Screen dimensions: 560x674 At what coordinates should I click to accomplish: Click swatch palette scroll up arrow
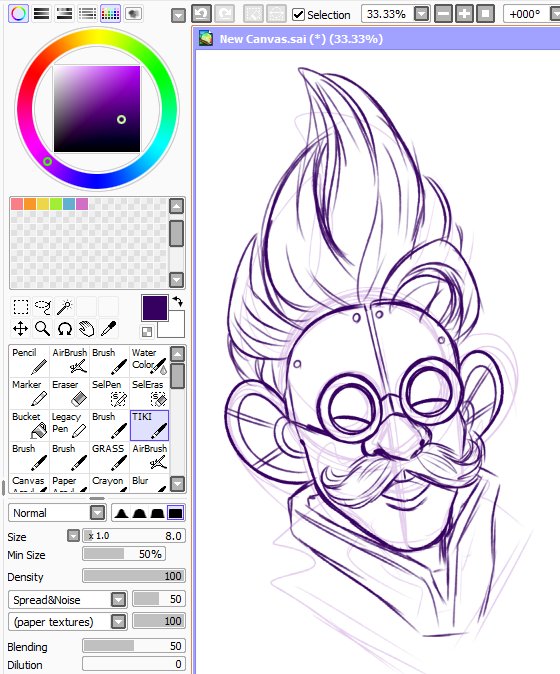click(176, 206)
